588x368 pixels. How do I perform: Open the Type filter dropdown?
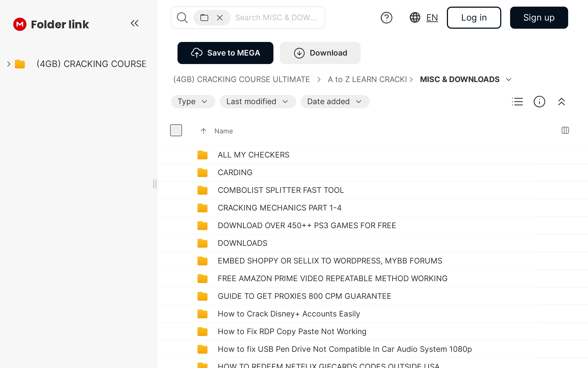[193, 102]
